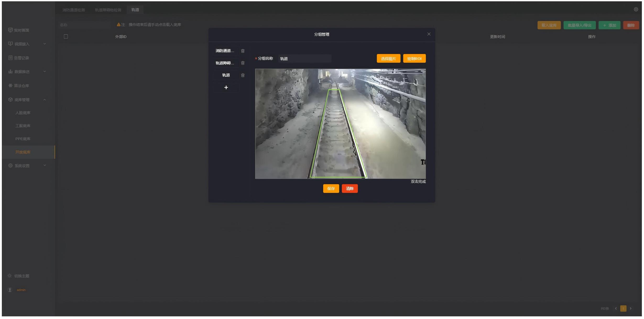
Task: Click the 选择图片 button
Action: pyautogui.click(x=389, y=59)
